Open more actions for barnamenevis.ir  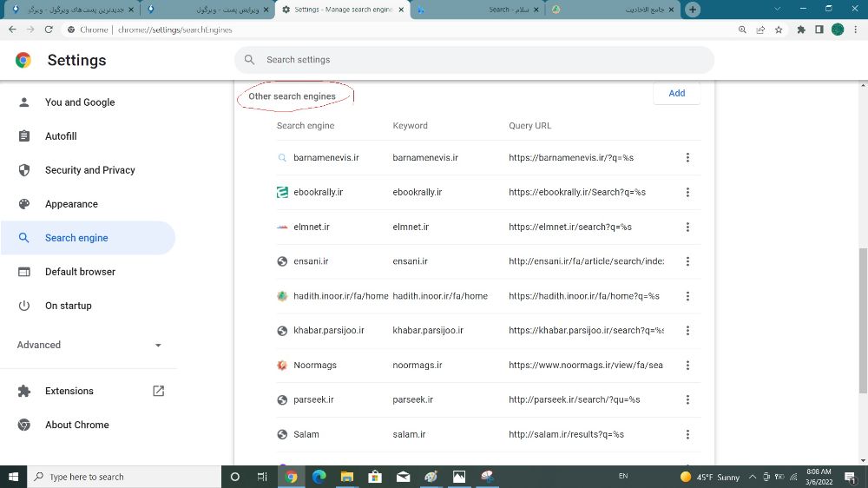(687, 158)
